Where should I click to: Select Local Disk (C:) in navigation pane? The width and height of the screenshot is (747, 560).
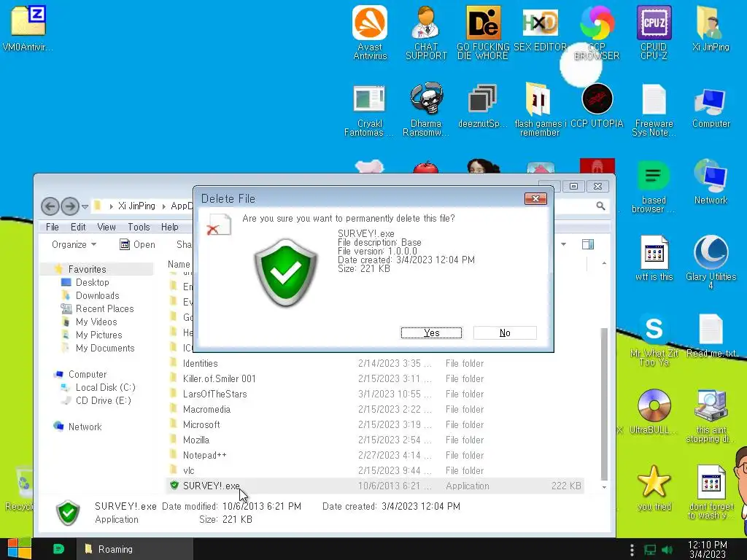coord(105,387)
